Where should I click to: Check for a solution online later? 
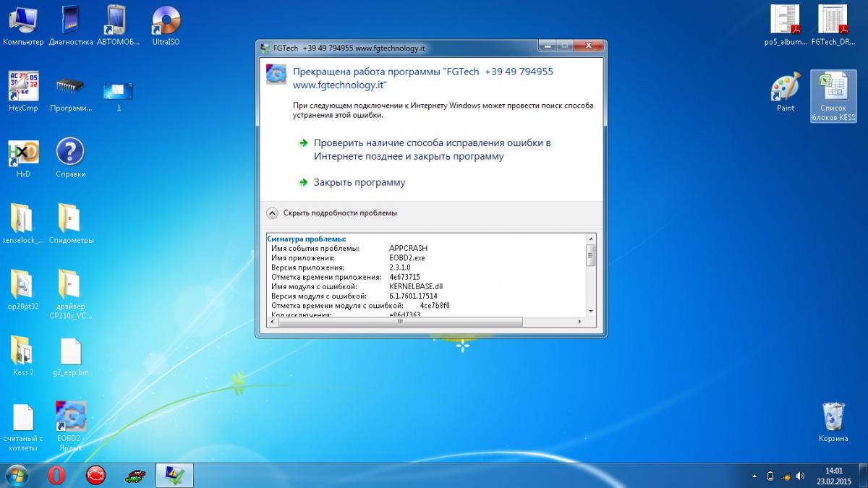pyautogui.click(x=432, y=150)
